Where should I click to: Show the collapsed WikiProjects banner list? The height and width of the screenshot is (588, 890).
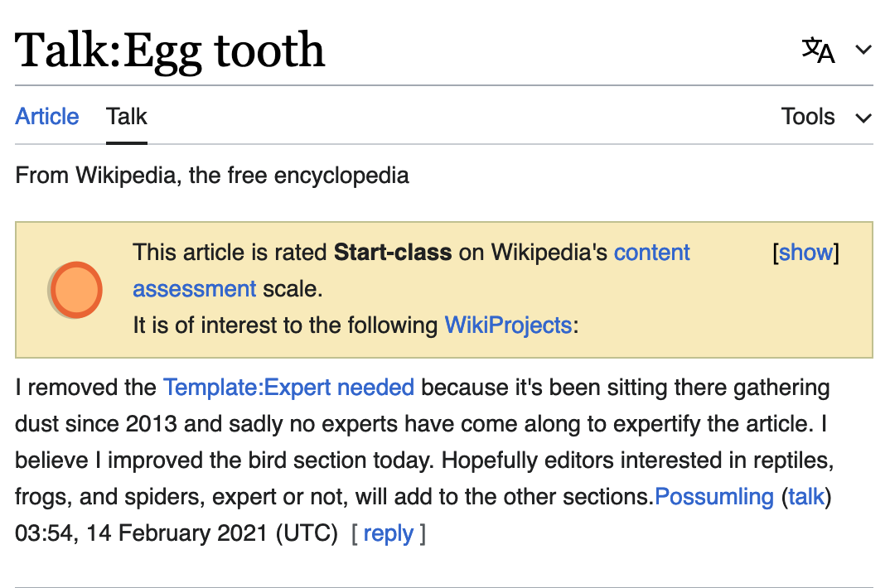pyautogui.click(x=805, y=253)
